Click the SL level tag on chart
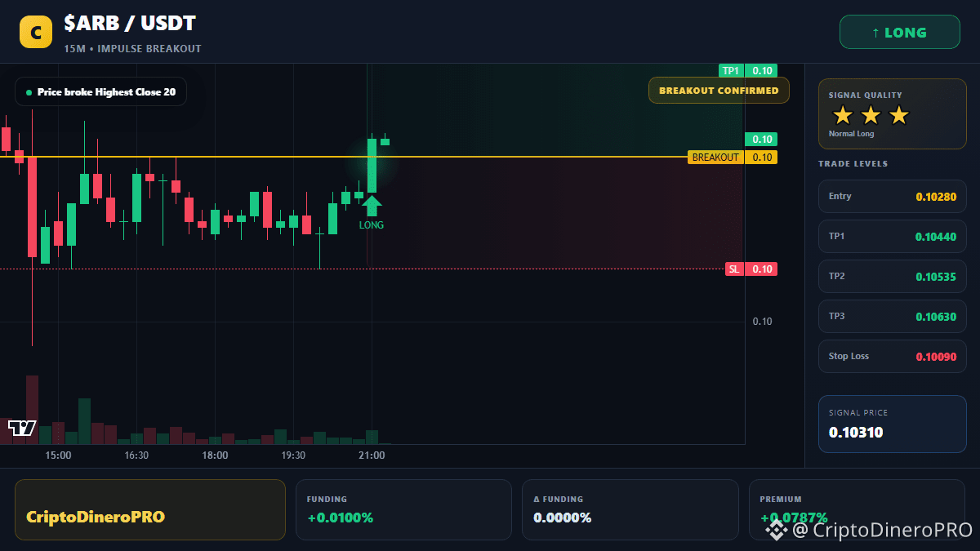Image resolution: width=980 pixels, height=551 pixels. point(751,269)
